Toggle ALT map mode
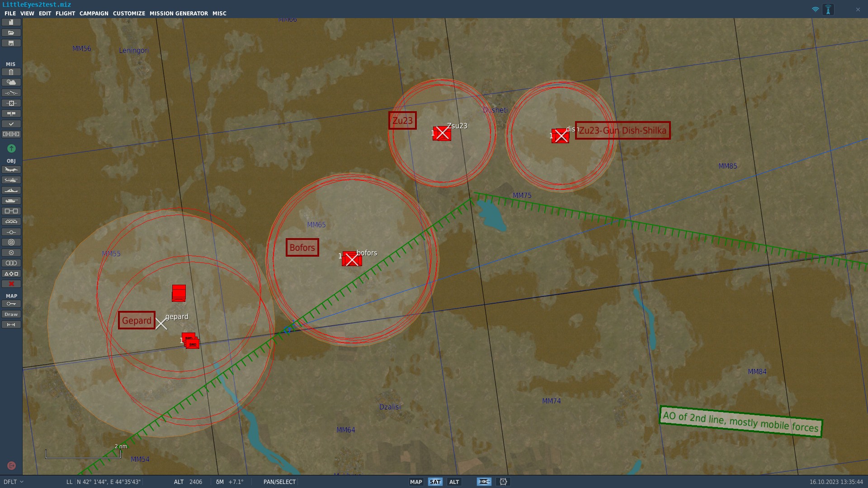 [454, 482]
